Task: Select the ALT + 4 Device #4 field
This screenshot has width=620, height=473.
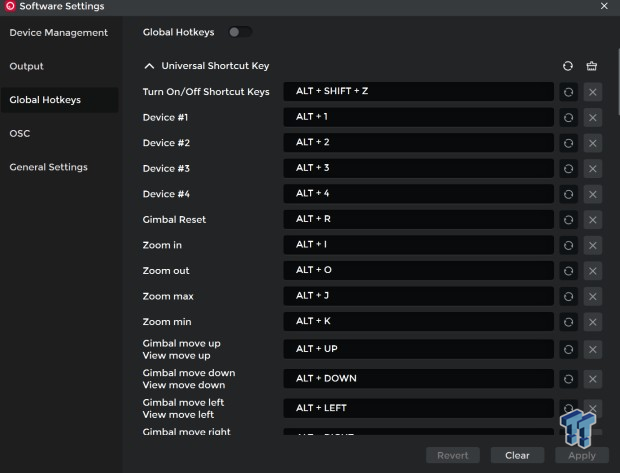Action: coord(418,193)
